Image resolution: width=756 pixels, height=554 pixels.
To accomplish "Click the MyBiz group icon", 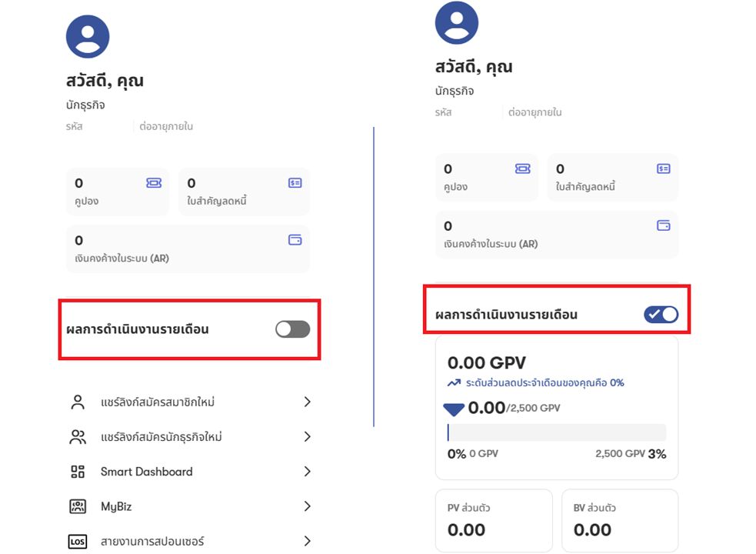I will click(x=78, y=506).
